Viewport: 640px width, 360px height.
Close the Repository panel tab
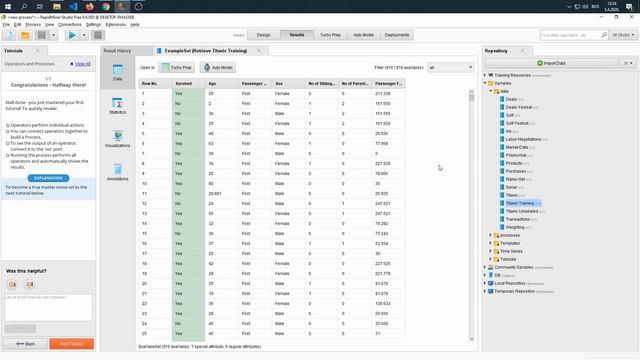[522, 51]
